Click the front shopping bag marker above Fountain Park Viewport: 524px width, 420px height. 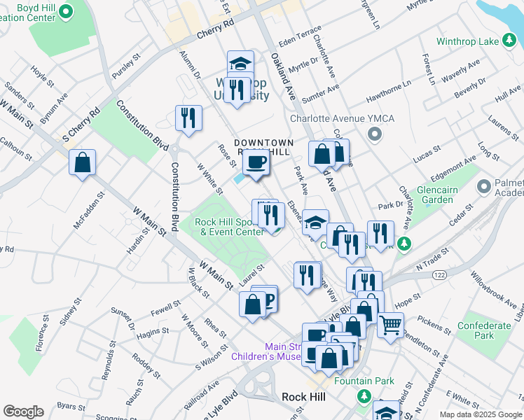(329, 360)
